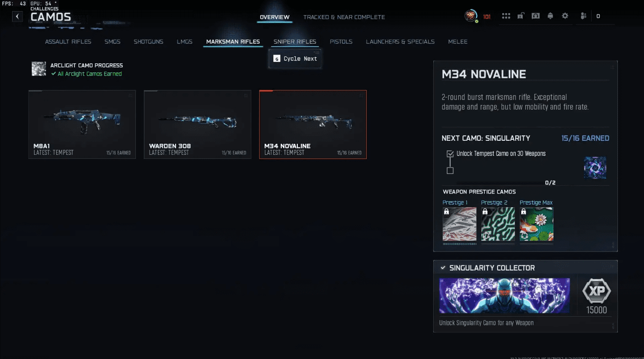The image size is (644, 359).
Task: Select the Assault Rifles category
Action: [x=68, y=42]
